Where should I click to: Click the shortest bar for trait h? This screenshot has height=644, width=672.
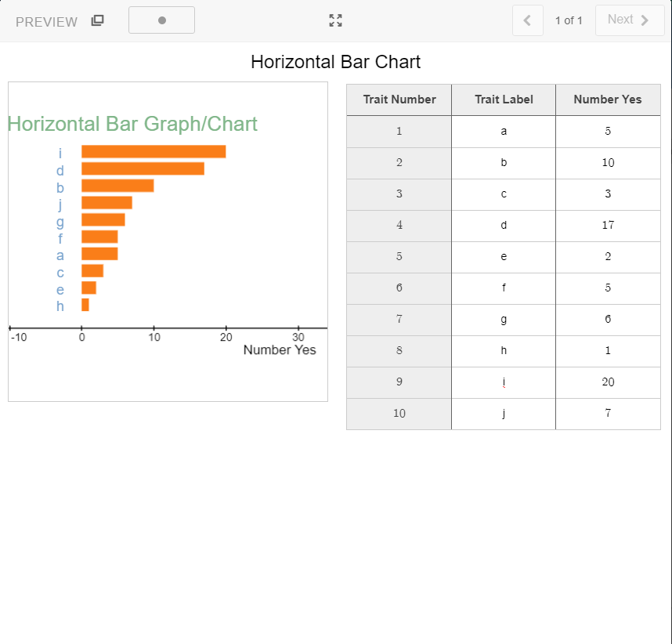pyautogui.click(x=85, y=305)
